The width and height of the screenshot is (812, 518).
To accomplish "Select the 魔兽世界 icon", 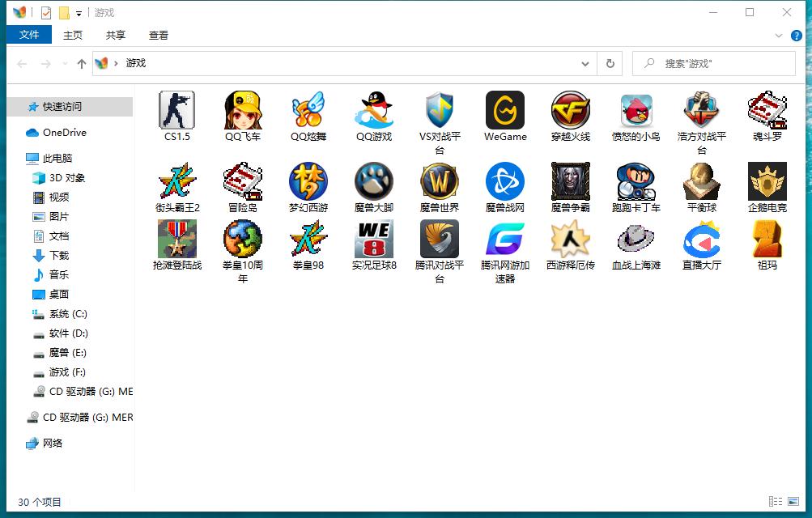I will [x=440, y=181].
